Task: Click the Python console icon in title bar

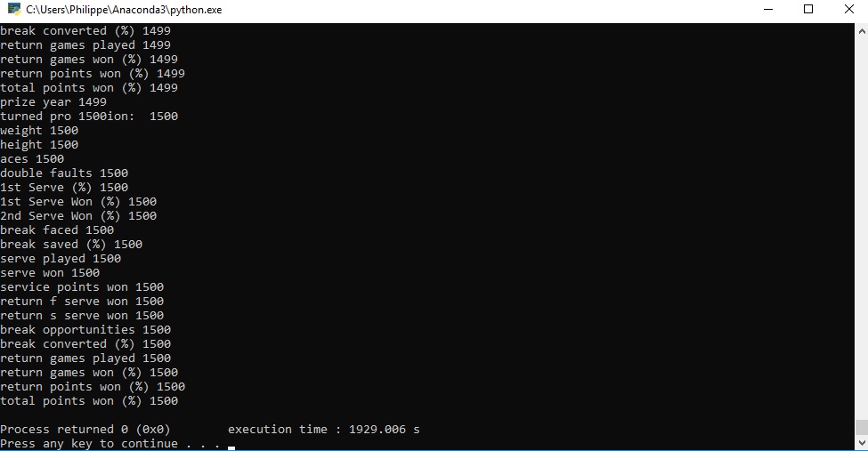Action: pos(14,10)
